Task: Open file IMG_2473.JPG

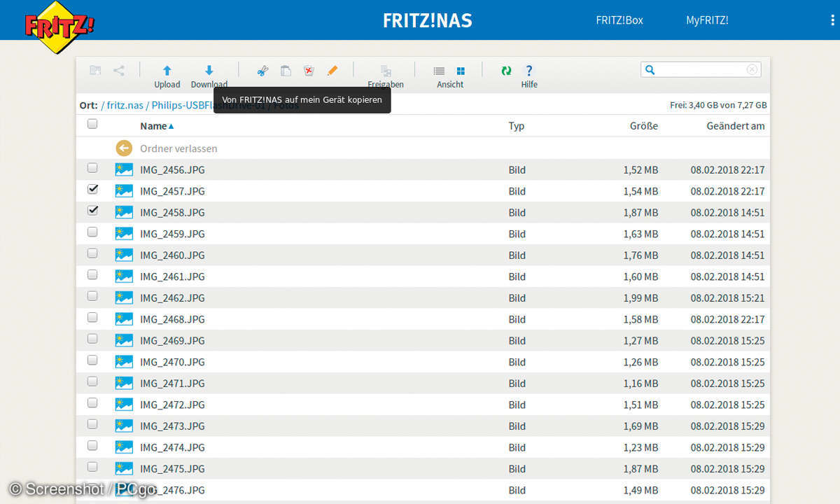Action: pos(172,426)
